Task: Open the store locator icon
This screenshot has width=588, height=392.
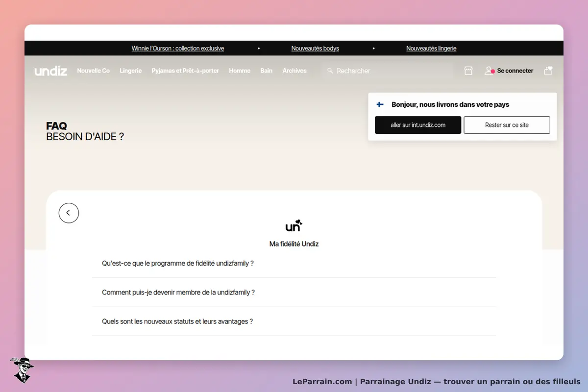Action: pyautogui.click(x=468, y=71)
